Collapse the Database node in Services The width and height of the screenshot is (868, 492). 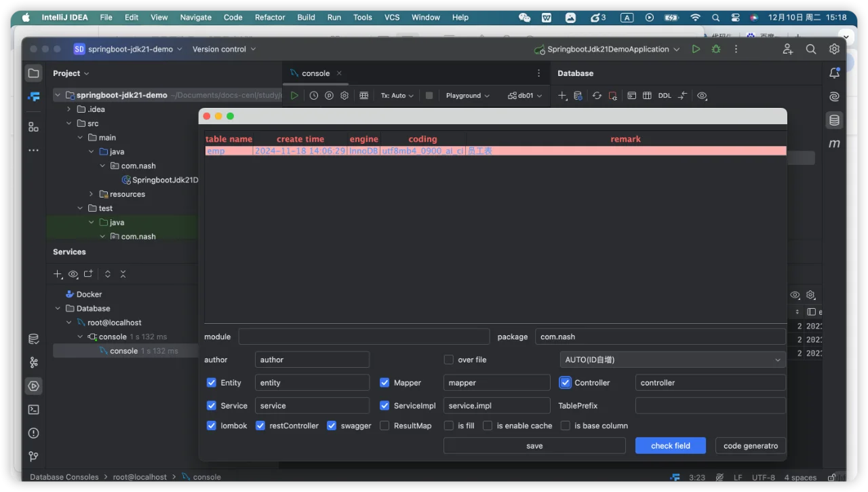coord(58,309)
